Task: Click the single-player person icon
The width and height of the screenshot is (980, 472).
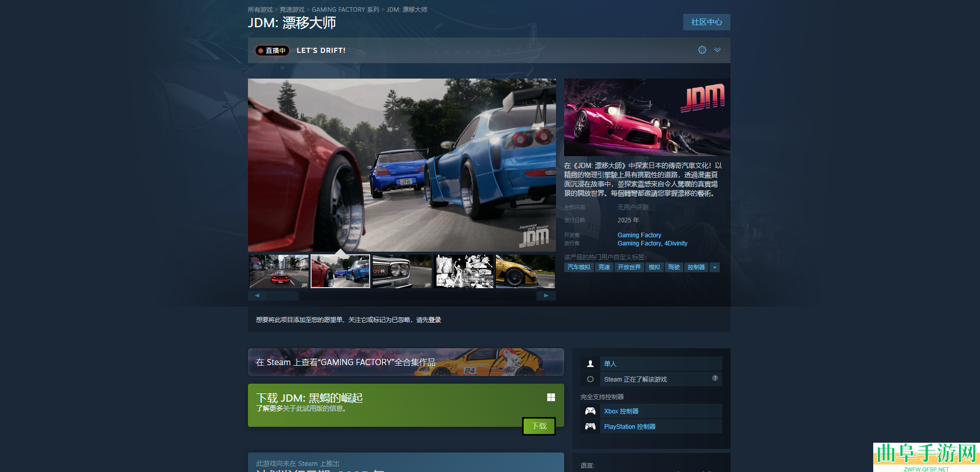Action: pyautogui.click(x=590, y=364)
